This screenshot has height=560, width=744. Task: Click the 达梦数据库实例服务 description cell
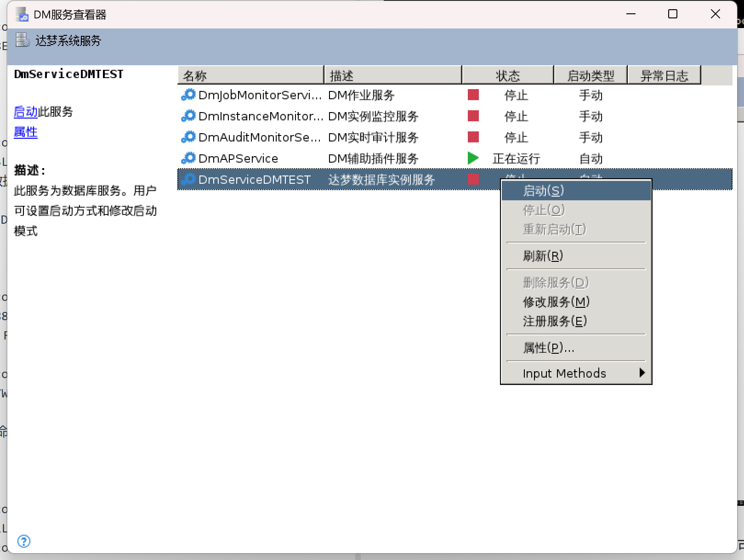(381, 180)
